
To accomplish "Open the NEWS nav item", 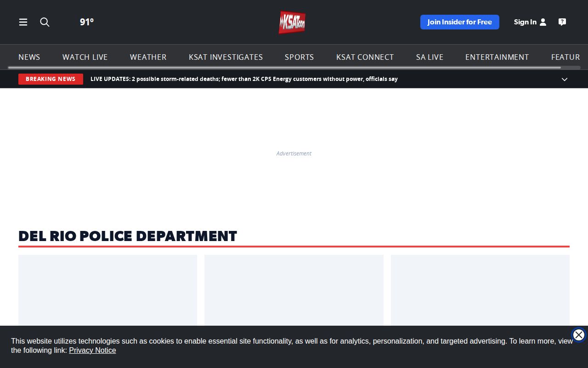I will (29, 57).
